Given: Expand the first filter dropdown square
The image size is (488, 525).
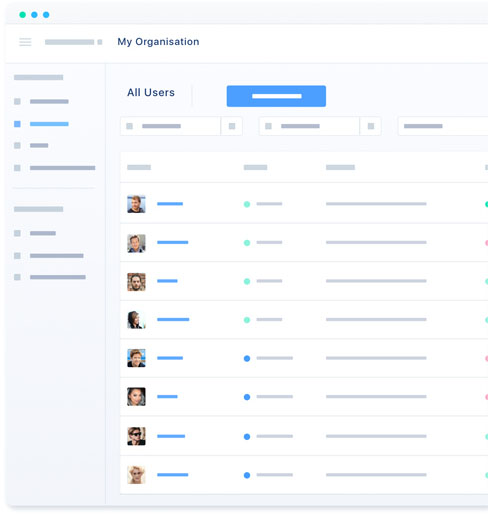Looking at the screenshot, I should click(x=232, y=126).
